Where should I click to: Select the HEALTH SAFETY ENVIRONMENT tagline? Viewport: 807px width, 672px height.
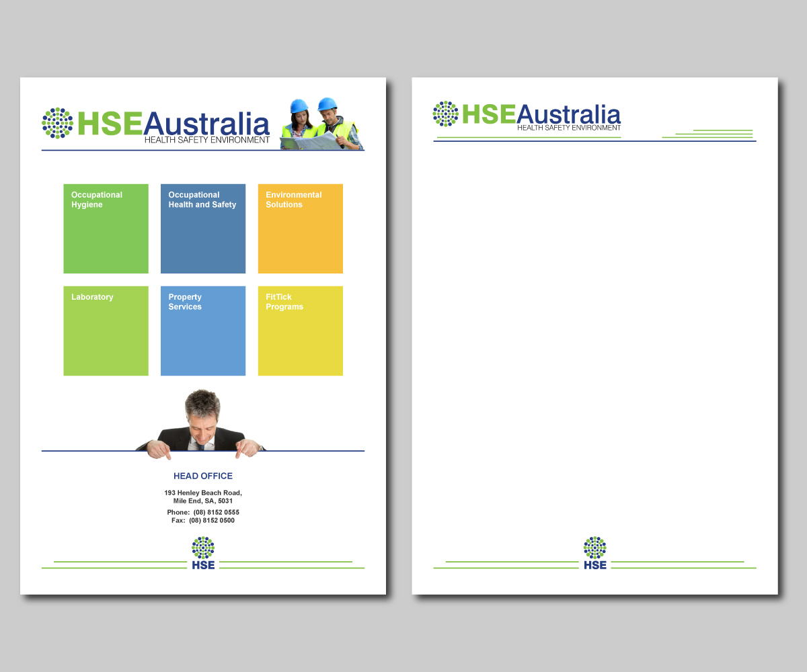(x=206, y=138)
